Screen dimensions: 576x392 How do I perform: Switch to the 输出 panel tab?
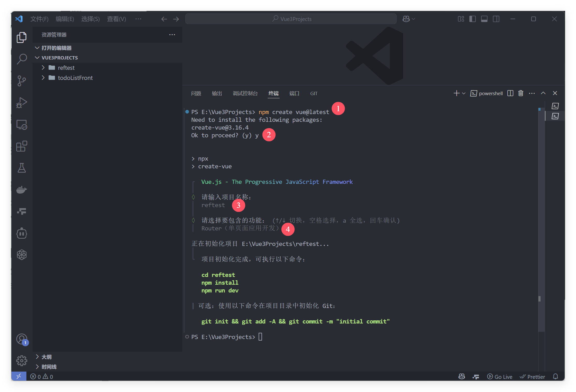(x=217, y=93)
